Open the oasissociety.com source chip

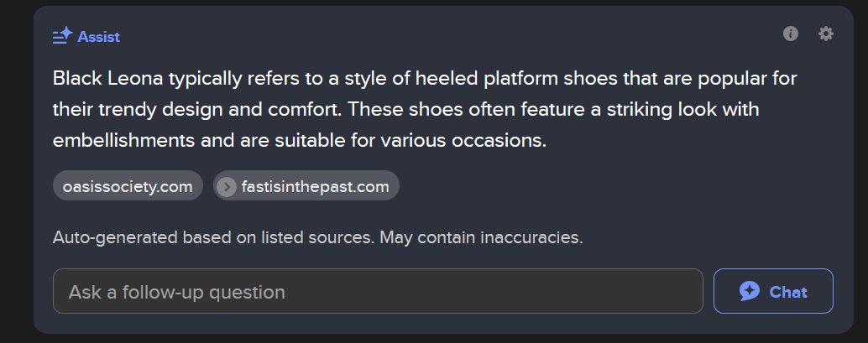(x=128, y=186)
